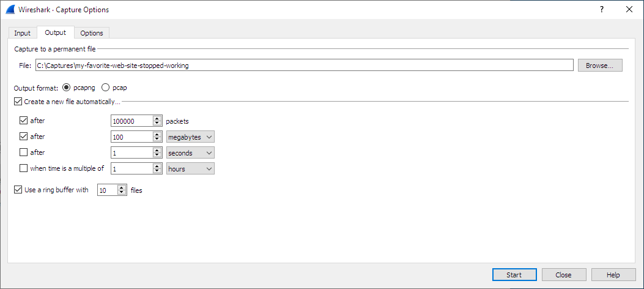Image resolution: width=644 pixels, height=289 pixels.
Task: Open the megabytes unit dropdown
Action: click(190, 137)
